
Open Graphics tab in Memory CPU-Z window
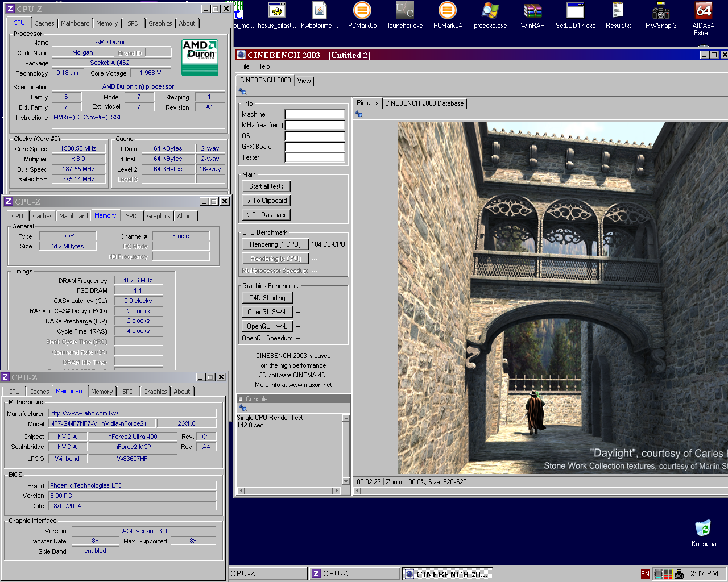tap(159, 216)
